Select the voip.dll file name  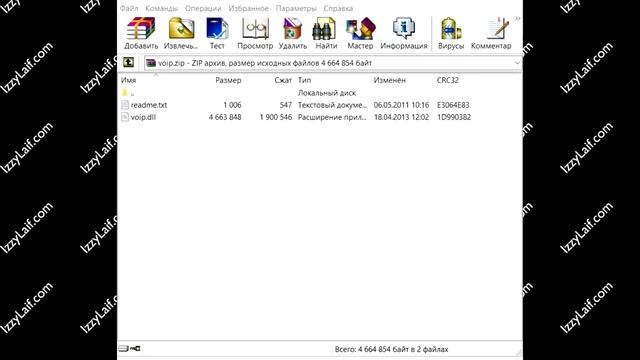[x=143, y=118]
